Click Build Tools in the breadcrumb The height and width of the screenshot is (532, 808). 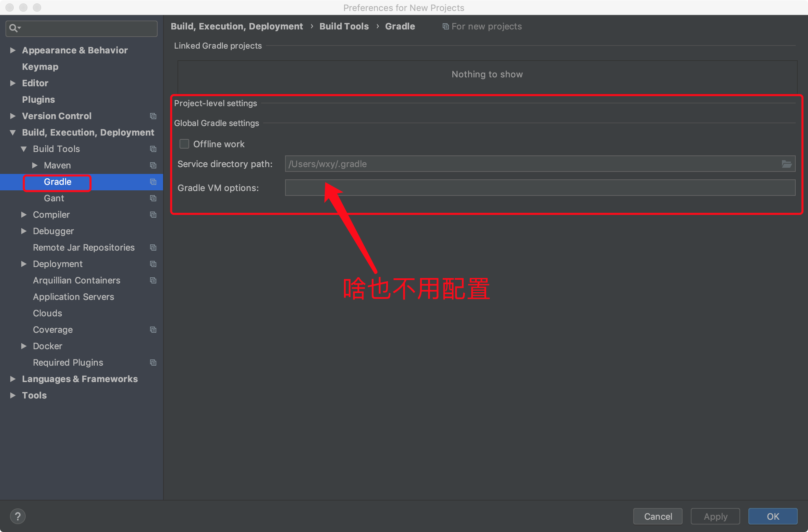(x=344, y=26)
